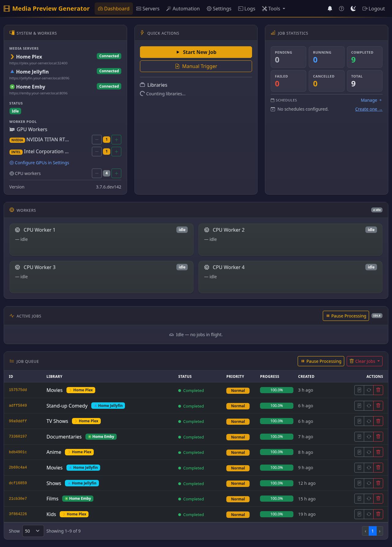Open the Settings page

point(219,9)
